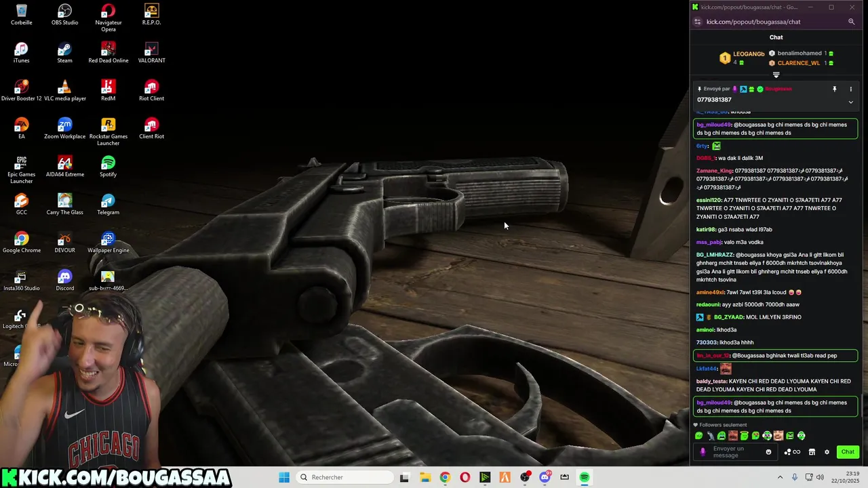This screenshot has width=868, height=488.
Task: Click the green Chat send button
Action: click(848, 452)
